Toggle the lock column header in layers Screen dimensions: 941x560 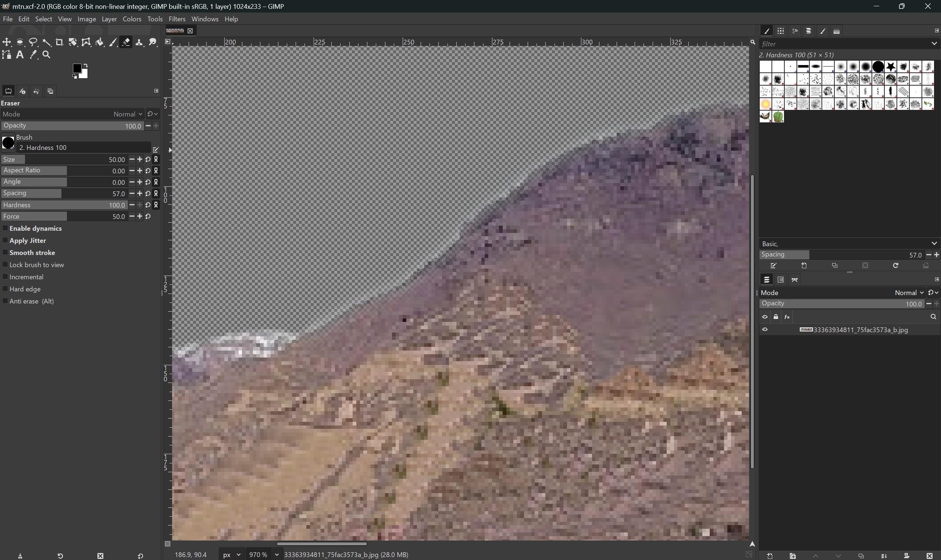(776, 317)
